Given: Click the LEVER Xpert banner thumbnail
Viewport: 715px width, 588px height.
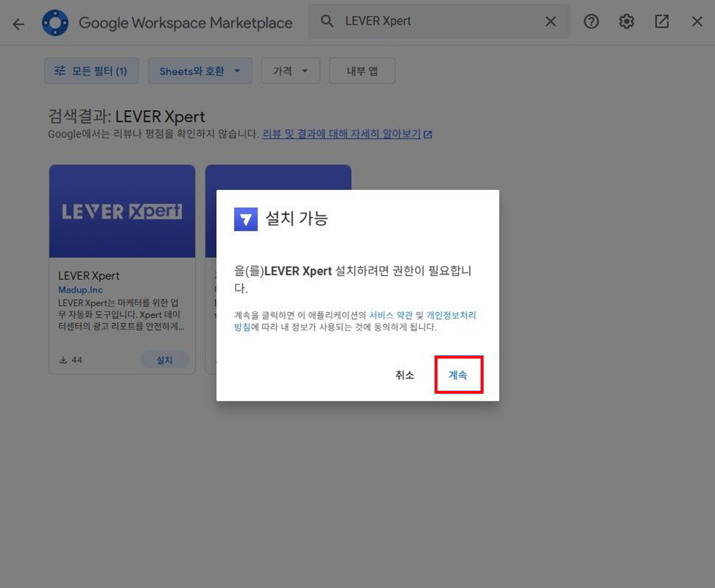Looking at the screenshot, I should coord(122,211).
